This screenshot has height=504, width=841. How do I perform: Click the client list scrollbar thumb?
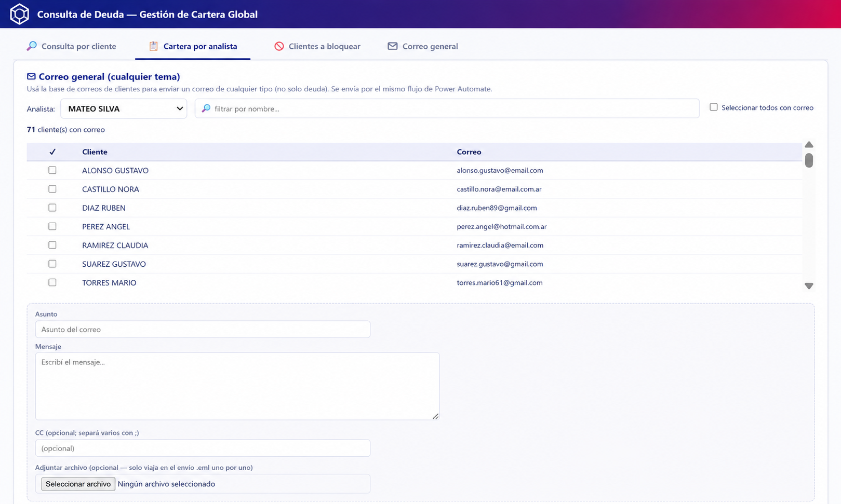pyautogui.click(x=809, y=160)
